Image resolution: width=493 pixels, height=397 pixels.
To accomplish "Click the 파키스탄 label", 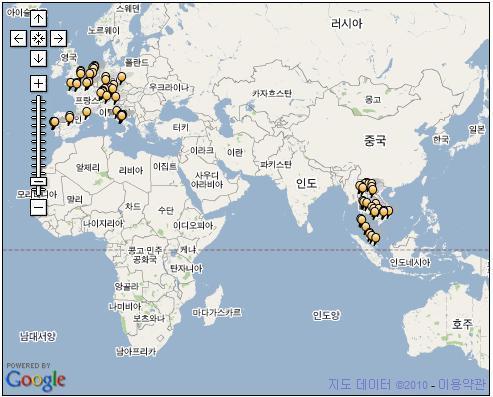I will point(276,164).
